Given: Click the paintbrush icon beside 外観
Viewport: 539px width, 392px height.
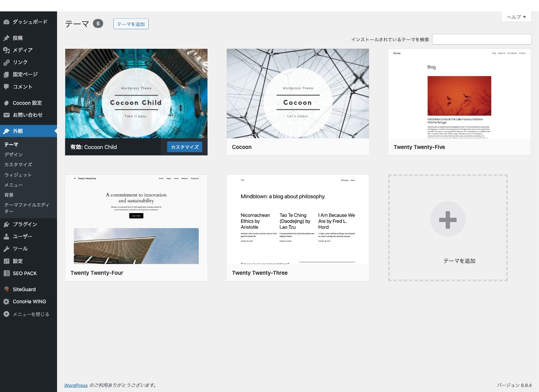Looking at the screenshot, I should point(6,131).
